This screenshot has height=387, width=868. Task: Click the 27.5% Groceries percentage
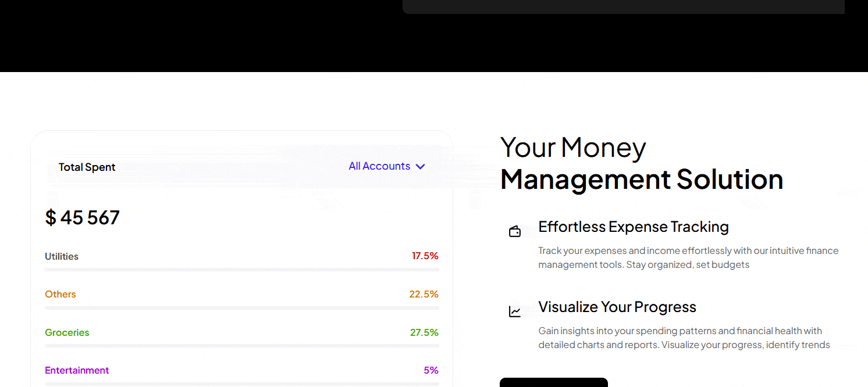(x=424, y=332)
